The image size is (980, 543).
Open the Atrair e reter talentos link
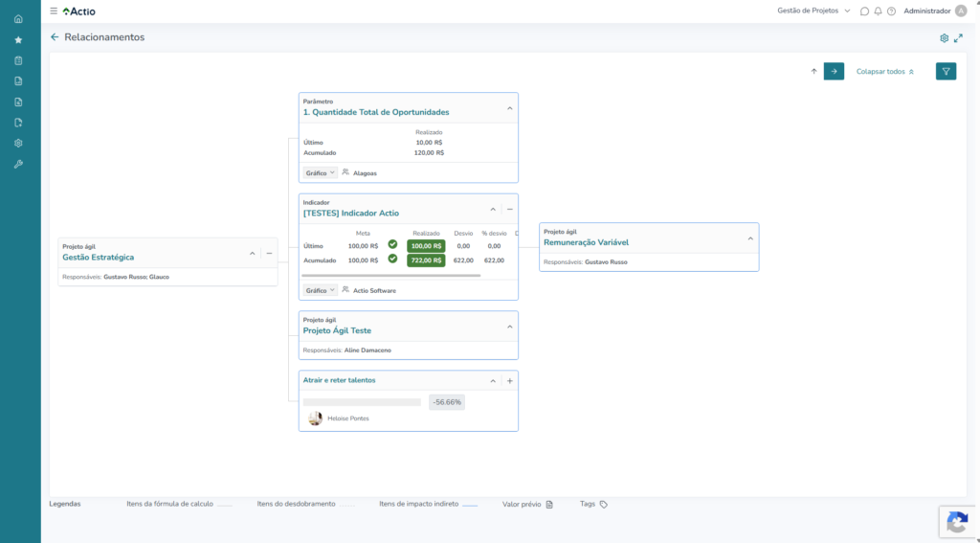[340, 380]
